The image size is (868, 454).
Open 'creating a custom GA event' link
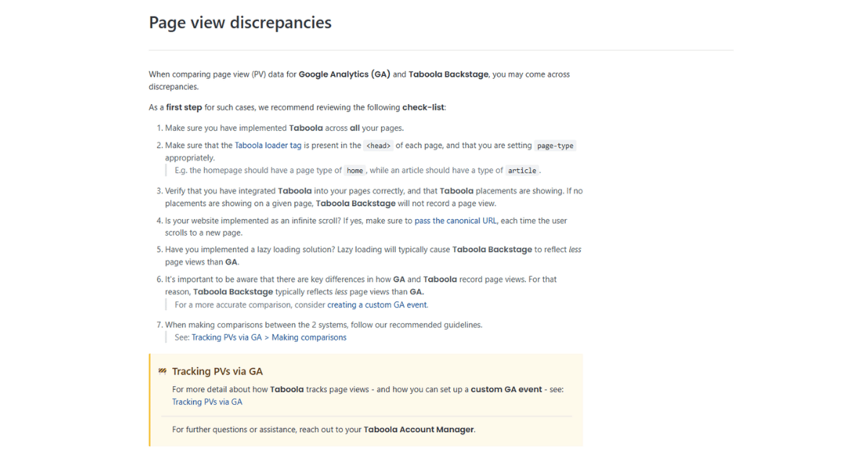coord(377,305)
